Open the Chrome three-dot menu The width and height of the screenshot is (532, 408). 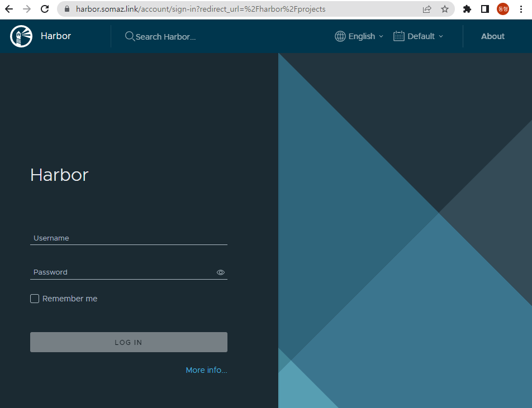[x=521, y=9]
